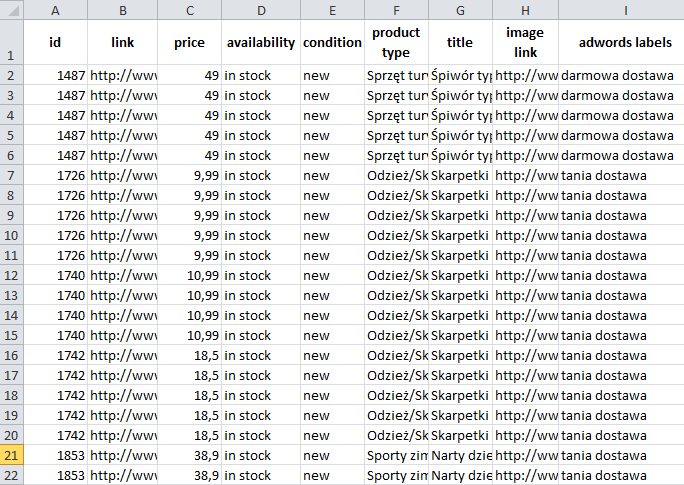
Task: Select column A header
Action: pos(54,10)
